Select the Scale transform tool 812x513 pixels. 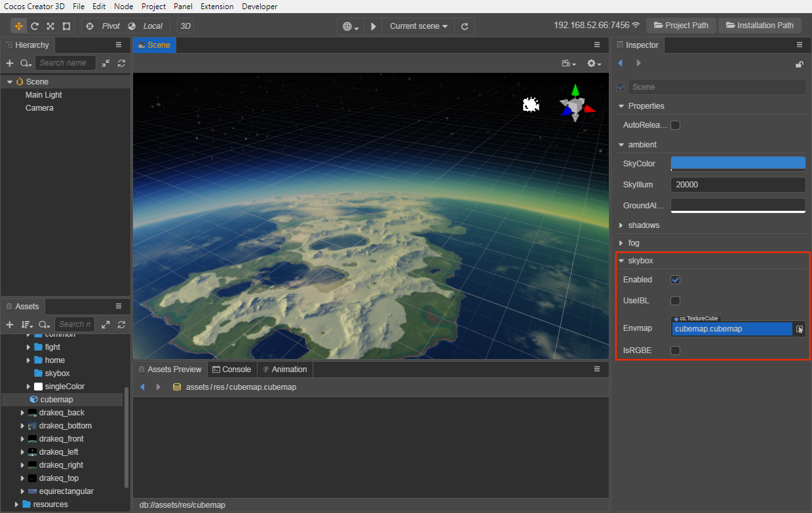click(x=50, y=26)
